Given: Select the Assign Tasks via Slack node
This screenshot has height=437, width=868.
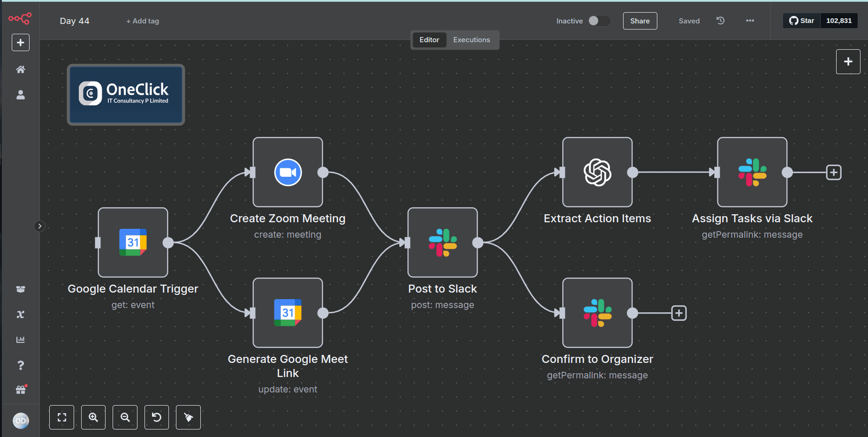Looking at the screenshot, I should [752, 172].
